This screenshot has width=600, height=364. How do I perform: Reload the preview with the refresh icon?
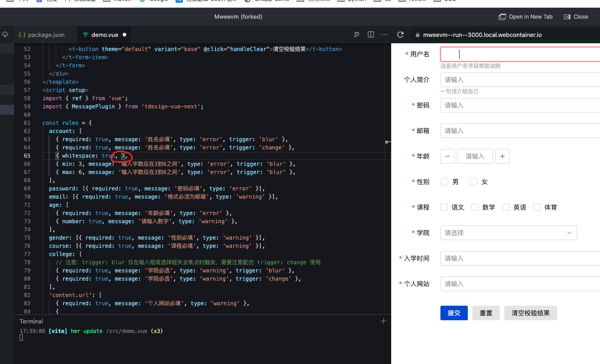[401, 35]
